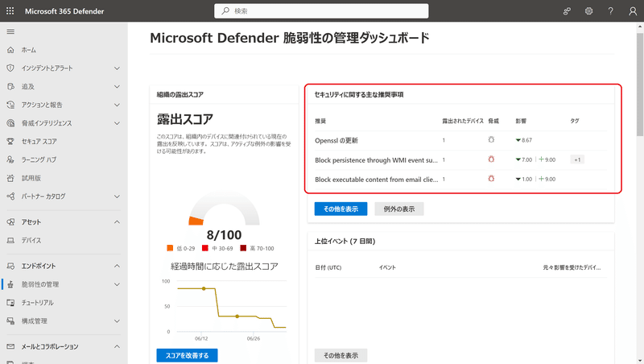Click the 構成管理 icon
The width and height of the screenshot is (644, 364).
(10, 321)
